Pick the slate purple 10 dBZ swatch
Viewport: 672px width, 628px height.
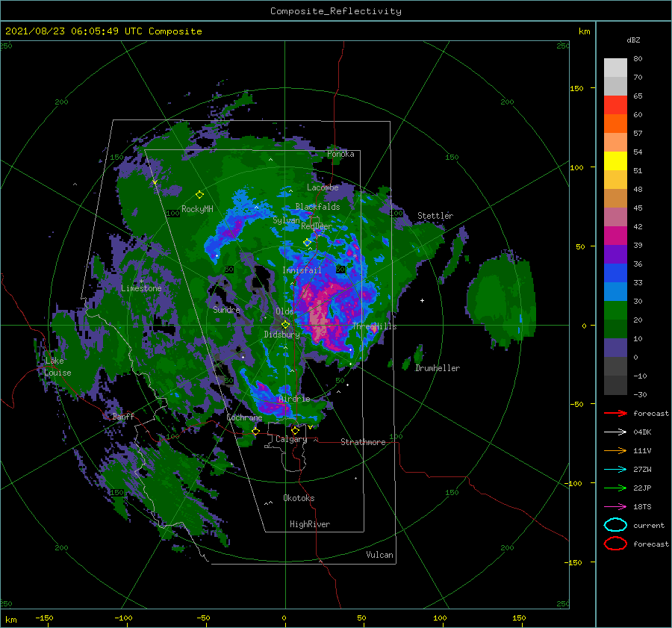(615, 348)
